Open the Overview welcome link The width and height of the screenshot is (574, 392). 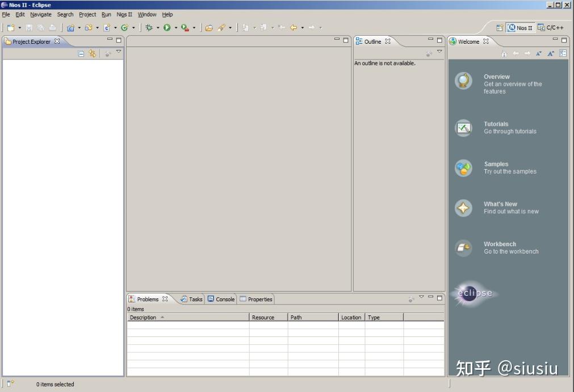coord(498,84)
